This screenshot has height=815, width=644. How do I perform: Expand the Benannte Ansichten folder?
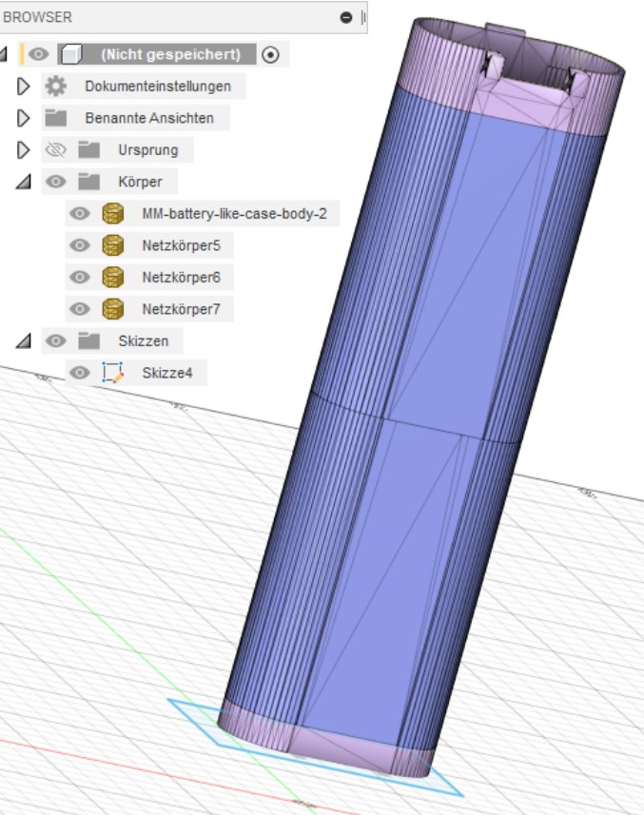(x=23, y=118)
